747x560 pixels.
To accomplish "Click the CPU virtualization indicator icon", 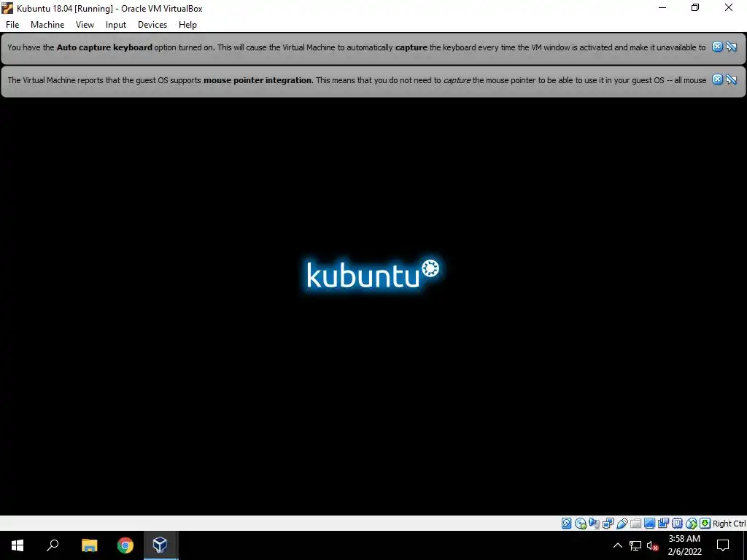I will click(677, 524).
